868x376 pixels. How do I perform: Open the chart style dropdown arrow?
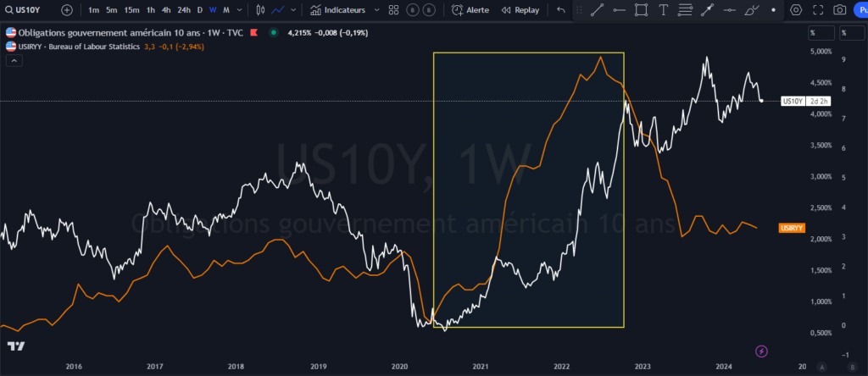pyautogui.click(x=293, y=10)
